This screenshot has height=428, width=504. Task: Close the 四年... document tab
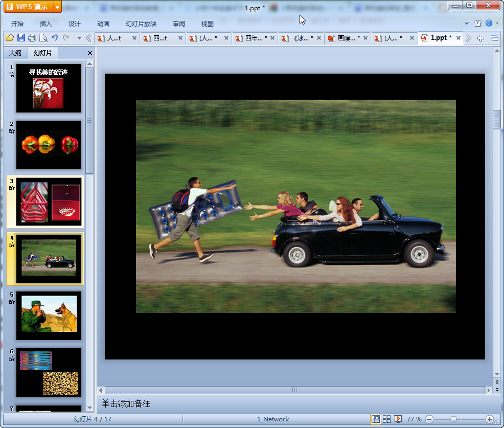click(x=272, y=38)
